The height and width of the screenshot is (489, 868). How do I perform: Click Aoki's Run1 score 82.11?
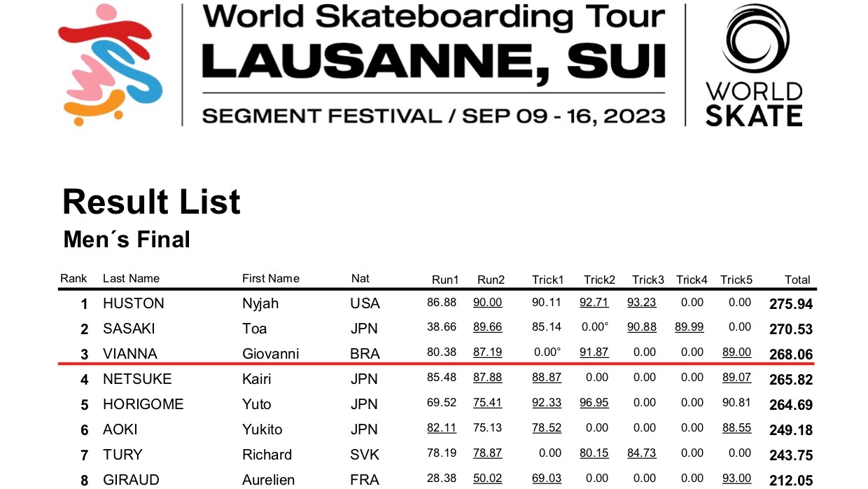(442, 428)
